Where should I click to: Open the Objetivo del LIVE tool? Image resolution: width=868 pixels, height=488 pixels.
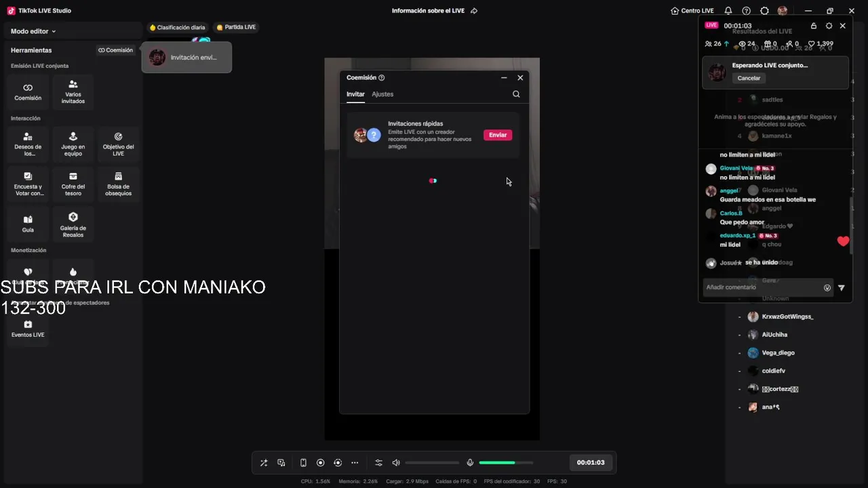118,144
